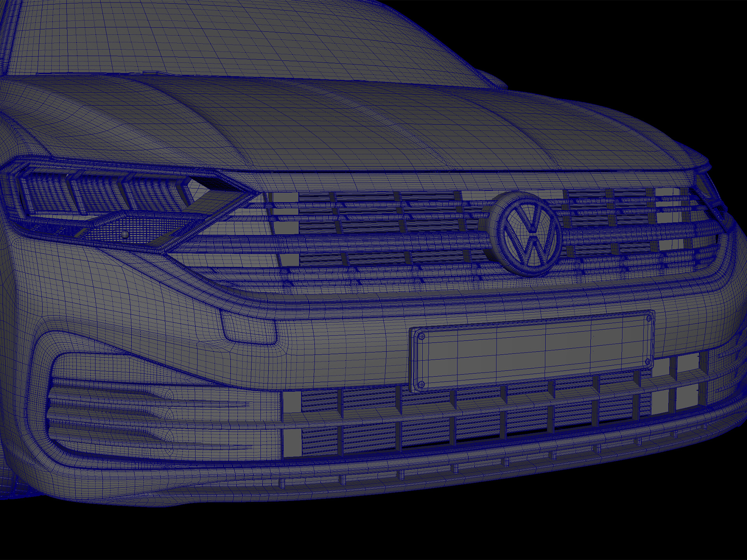Click the small round sensor below headlight

tap(125, 235)
